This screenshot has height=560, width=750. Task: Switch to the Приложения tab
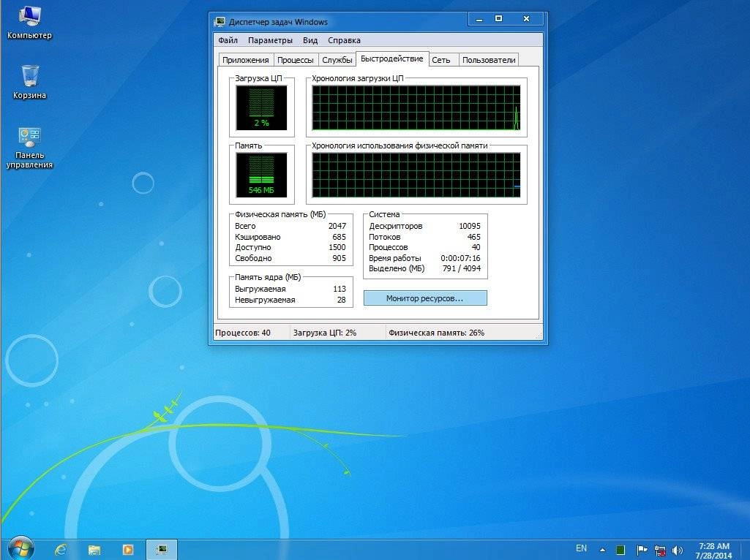tap(245, 60)
